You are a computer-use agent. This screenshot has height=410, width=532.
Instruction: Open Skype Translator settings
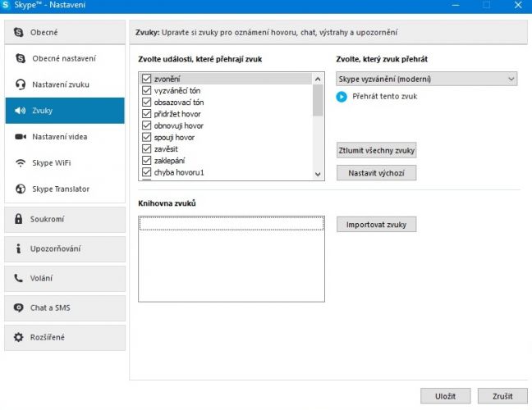coord(65,189)
